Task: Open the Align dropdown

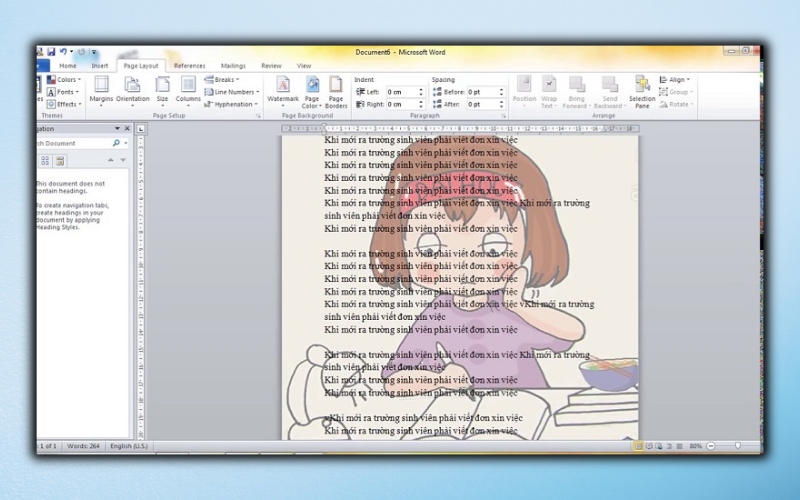Action: click(x=674, y=80)
